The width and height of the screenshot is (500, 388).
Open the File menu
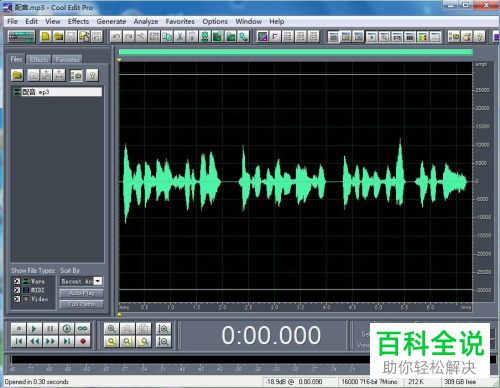pos(12,21)
